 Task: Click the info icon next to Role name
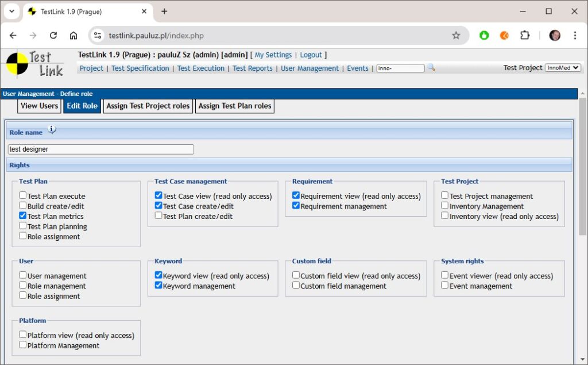(x=52, y=130)
